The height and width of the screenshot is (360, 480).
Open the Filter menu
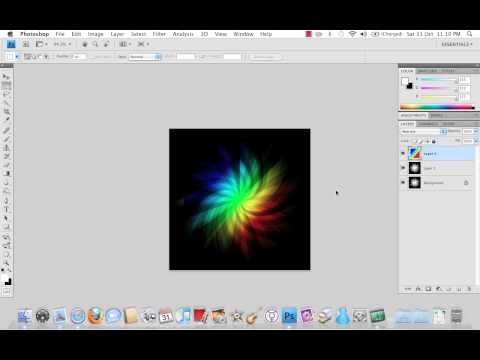[159, 34]
